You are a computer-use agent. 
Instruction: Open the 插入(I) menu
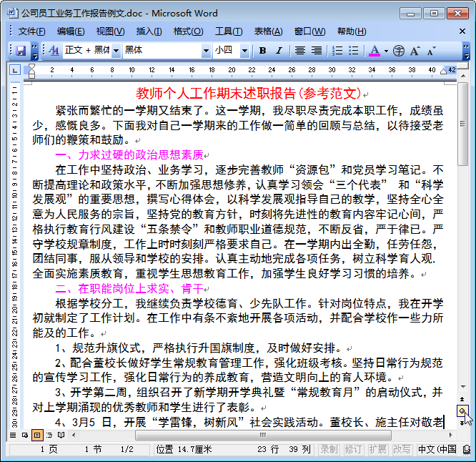tap(149, 31)
